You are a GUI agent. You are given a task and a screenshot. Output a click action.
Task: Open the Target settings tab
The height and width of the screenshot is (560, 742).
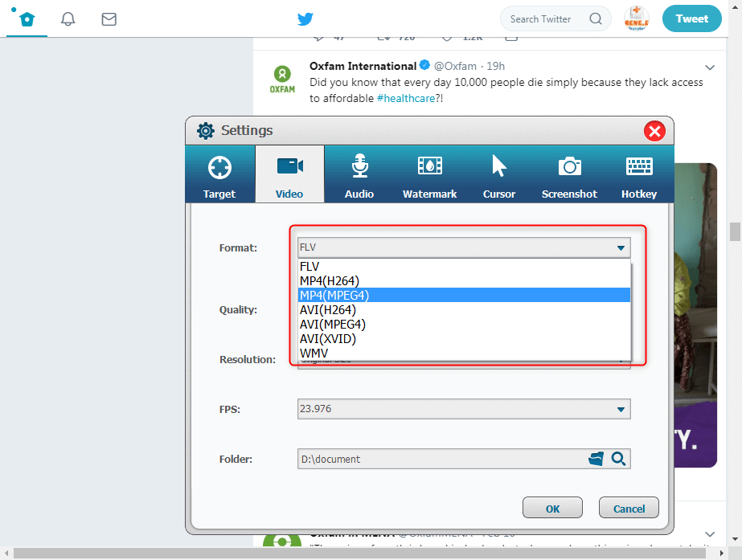pos(219,174)
